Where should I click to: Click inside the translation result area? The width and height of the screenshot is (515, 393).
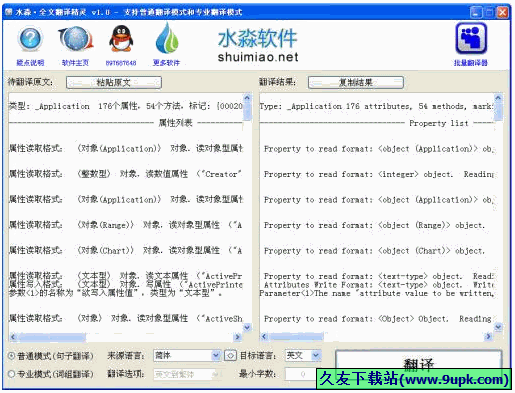tap(377, 212)
